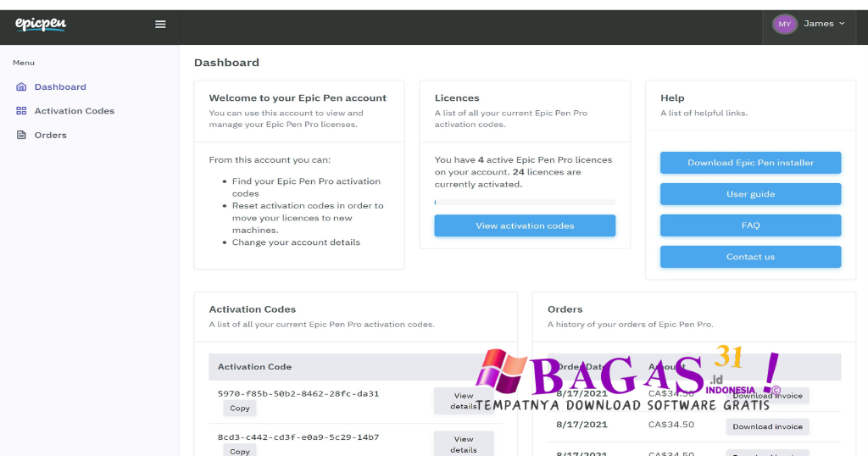
Task: Click the Licences card heading
Action: 457,98
